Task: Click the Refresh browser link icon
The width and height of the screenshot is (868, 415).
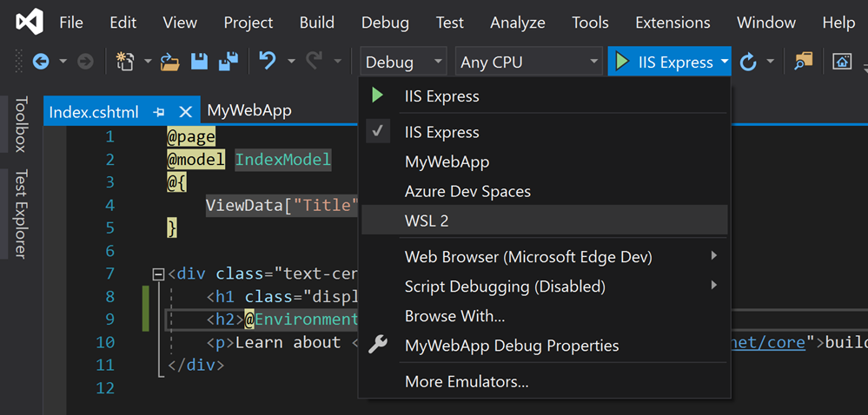Action: click(x=748, y=62)
